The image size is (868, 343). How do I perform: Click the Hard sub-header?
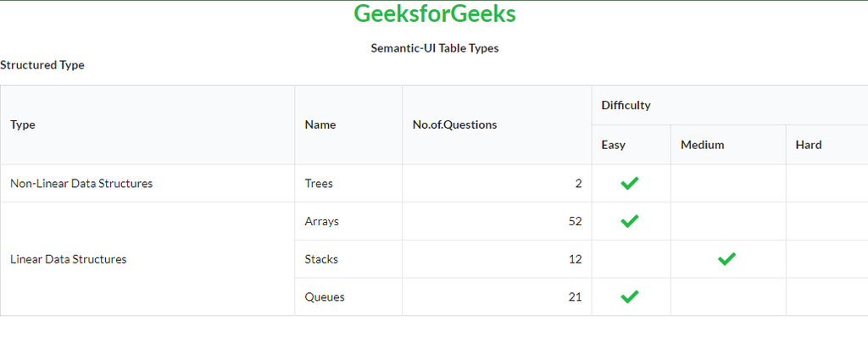[x=808, y=145]
